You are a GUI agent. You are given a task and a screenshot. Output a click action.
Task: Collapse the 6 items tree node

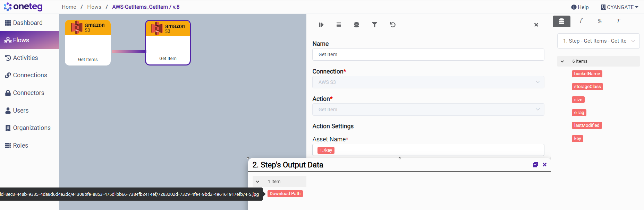562,61
